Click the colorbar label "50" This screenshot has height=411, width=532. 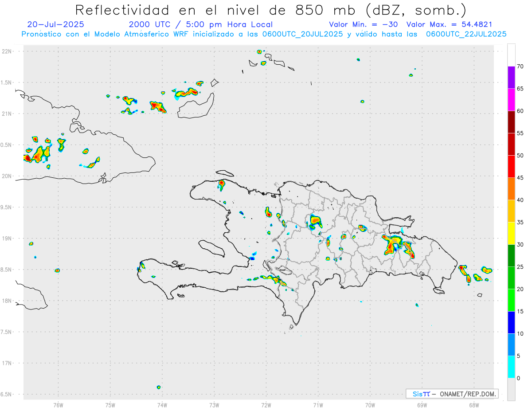[x=520, y=156]
